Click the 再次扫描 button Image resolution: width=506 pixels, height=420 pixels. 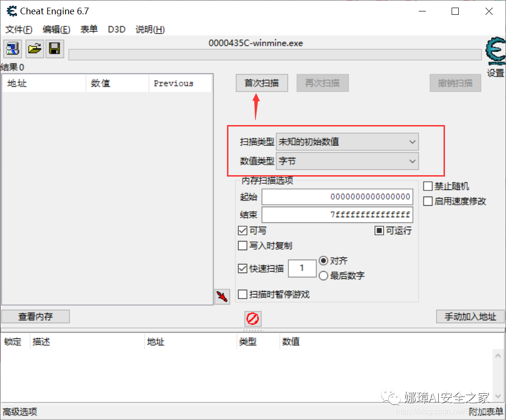(322, 83)
